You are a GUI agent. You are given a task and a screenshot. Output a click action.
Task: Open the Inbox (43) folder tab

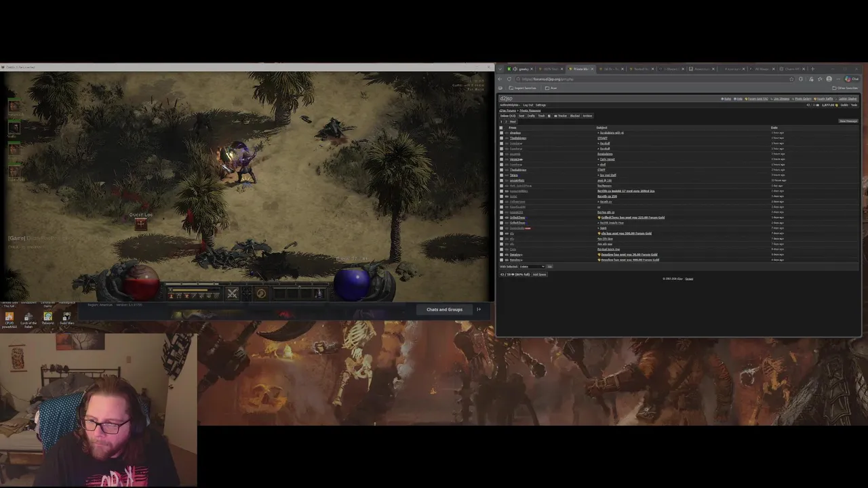508,116
